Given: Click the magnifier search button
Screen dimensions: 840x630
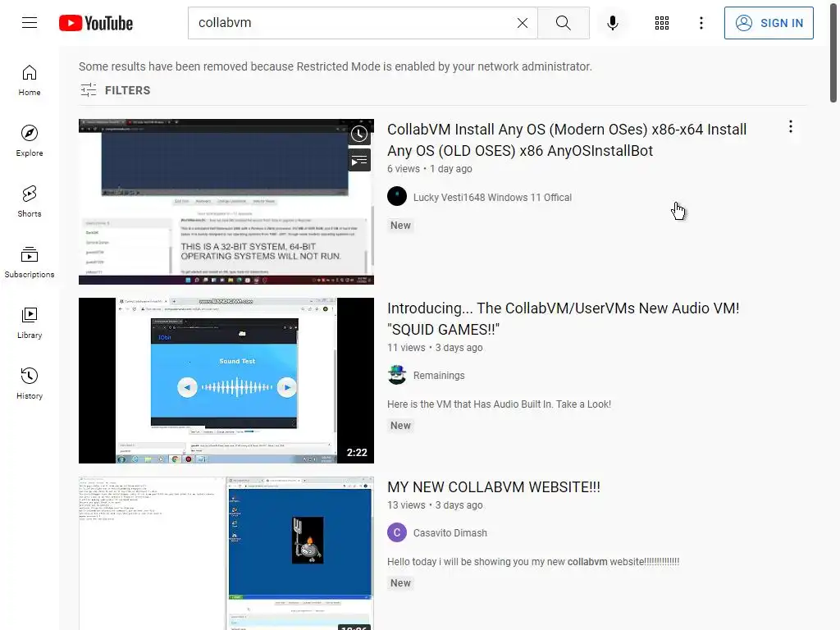Looking at the screenshot, I should 563,23.
